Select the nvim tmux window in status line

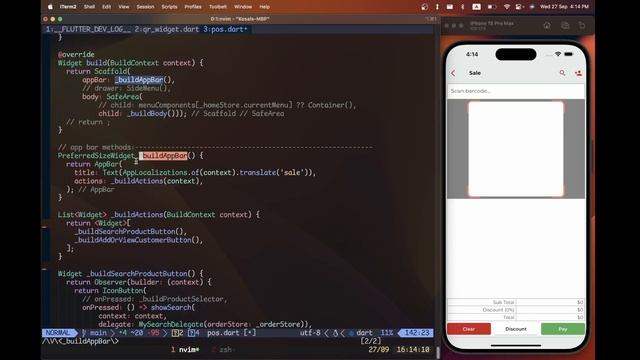(185, 349)
